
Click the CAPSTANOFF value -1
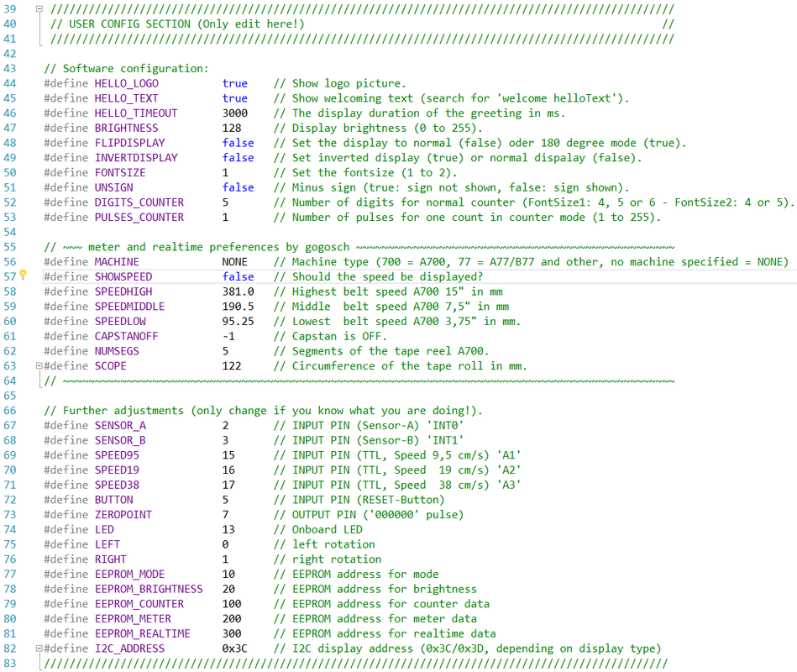click(x=228, y=336)
